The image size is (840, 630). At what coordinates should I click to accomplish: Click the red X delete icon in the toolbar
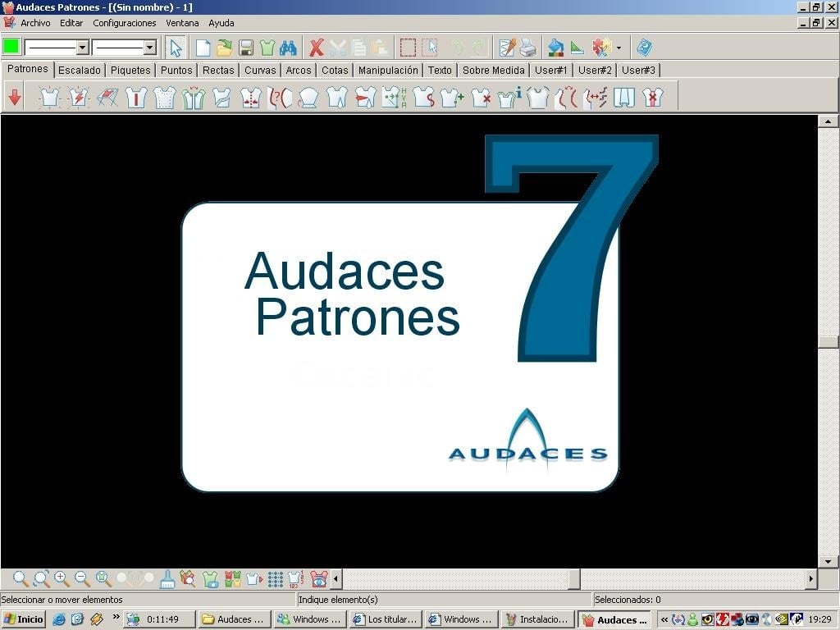pos(317,47)
